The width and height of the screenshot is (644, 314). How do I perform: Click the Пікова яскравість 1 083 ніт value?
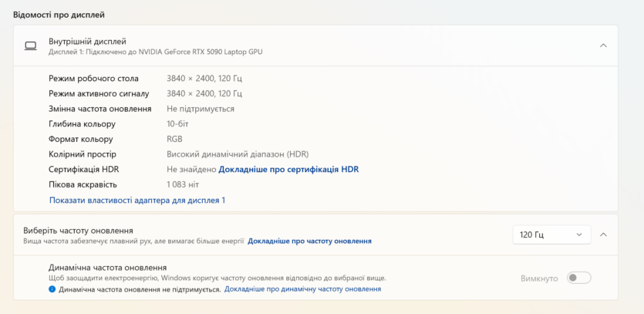pos(183,184)
